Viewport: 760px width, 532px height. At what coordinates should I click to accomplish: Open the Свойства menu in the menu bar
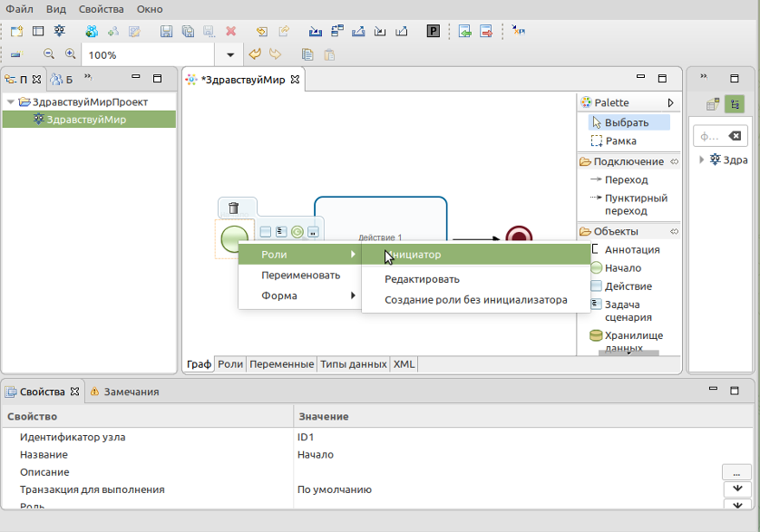pos(101,9)
